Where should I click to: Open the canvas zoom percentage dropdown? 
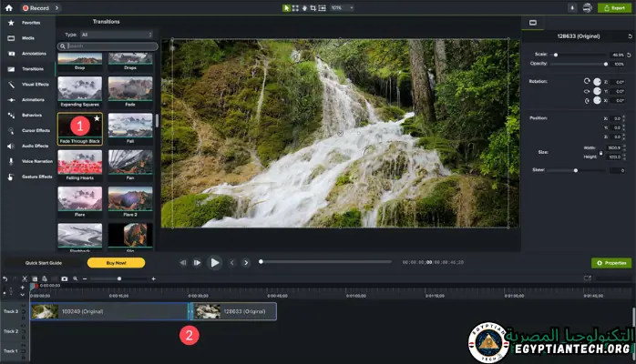point(342,7)
